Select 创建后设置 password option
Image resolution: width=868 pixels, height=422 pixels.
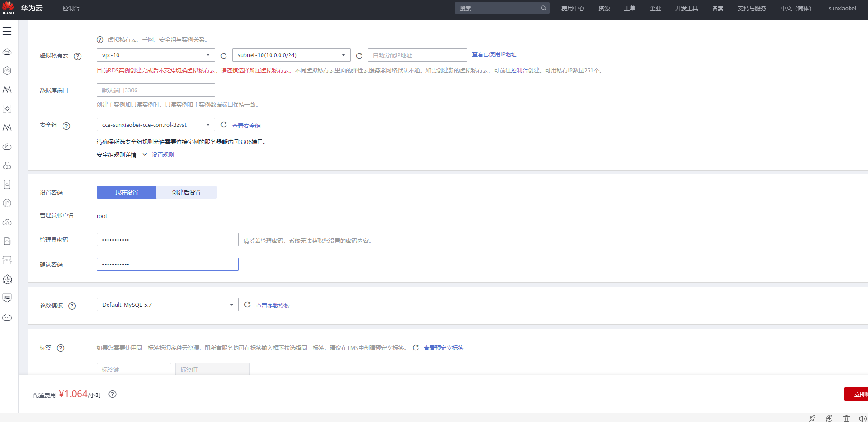187,192
